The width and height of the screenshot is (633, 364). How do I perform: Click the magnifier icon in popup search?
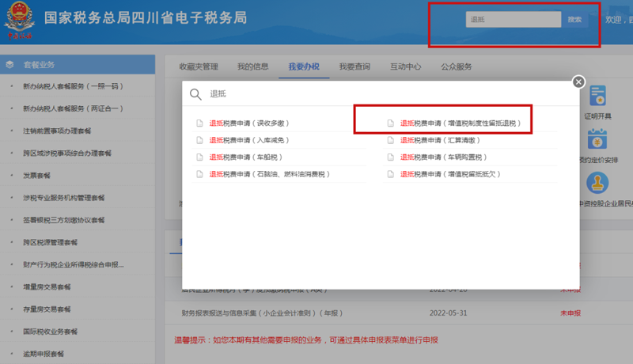click(195, 94)
